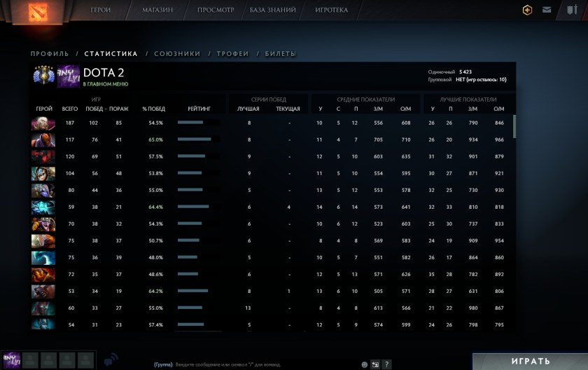Click the rating bar in the 65.0% row
Screen dimensions: 588x370
(x=195, y=139)
